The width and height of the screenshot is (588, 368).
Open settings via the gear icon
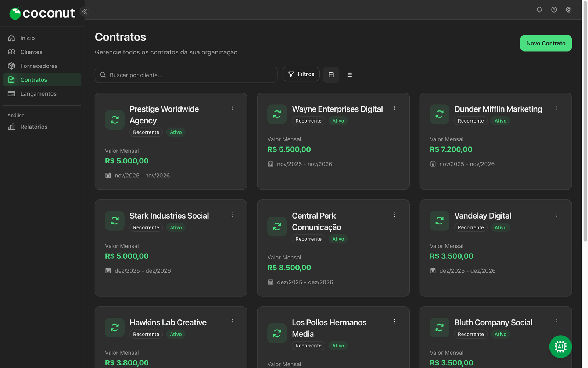(569, 10)
